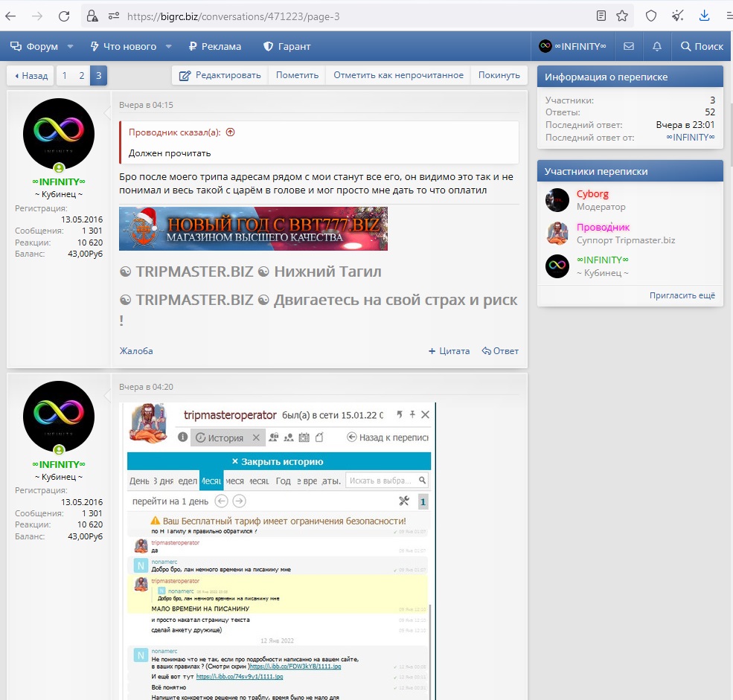The image size is (733, 700).
Task: Open ∞INFINITY∞ avatar on the 04:15 post
Action: (59, 134)
